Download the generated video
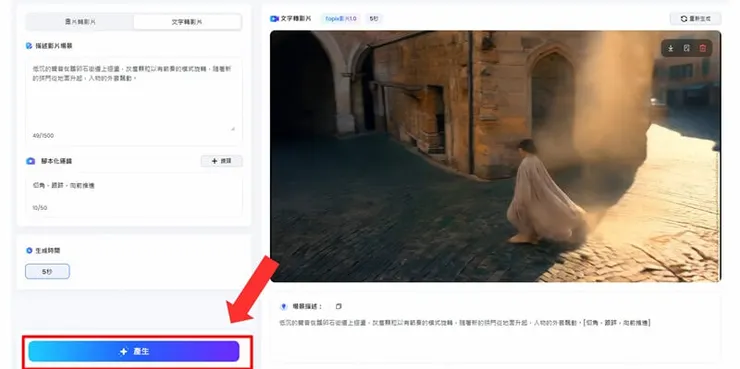Screen dimensions: 740x369 671,48
